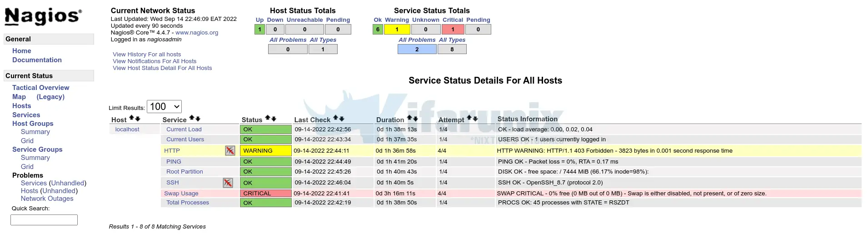
Task: Click the yellow Warning count box
Action: [x=397, y=30]
